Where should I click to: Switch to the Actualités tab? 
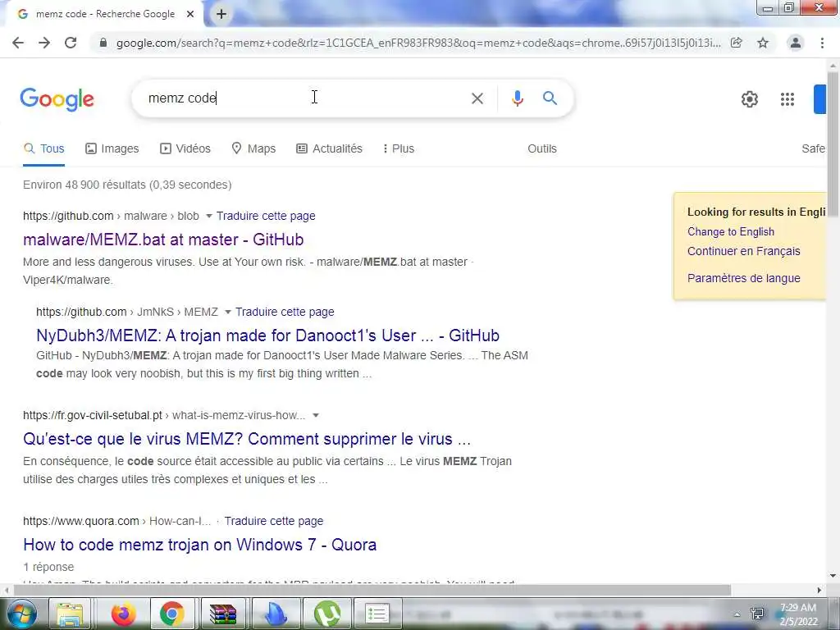330,149
